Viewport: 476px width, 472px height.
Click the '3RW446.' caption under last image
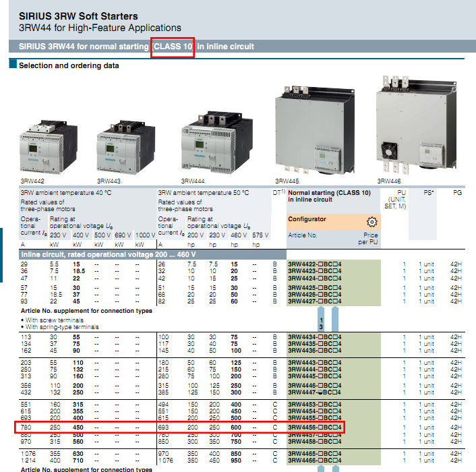coord(389,181)
